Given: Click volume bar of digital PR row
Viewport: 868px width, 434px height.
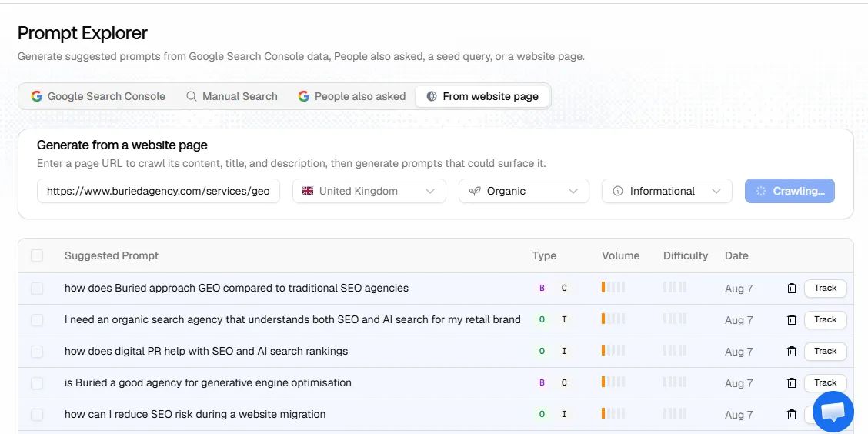Looking at the screenshot, I should tap(613, 350).
